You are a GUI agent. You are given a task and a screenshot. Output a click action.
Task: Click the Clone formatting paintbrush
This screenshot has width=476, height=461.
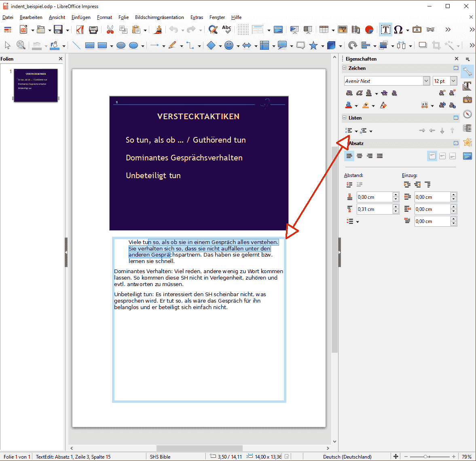click(x=158, y=29)
